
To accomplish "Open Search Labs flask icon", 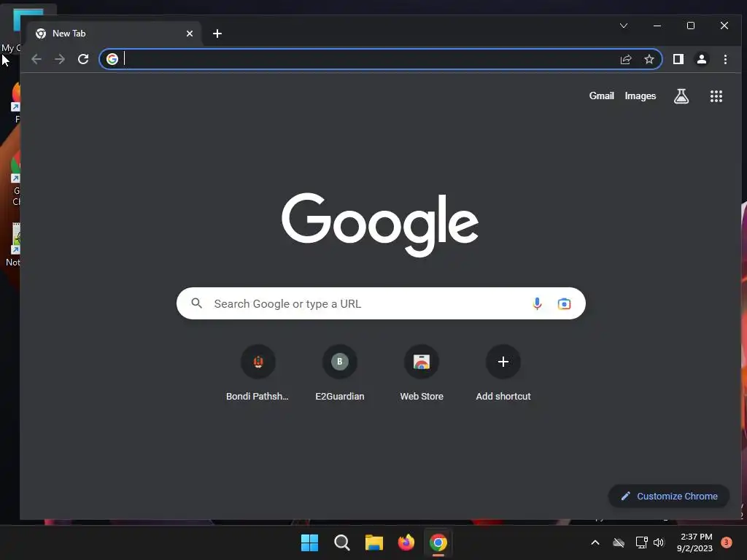I will [681, 96].
